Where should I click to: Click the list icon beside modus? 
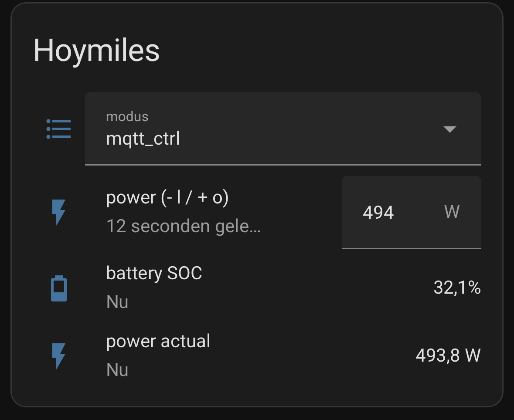point(58,129)
